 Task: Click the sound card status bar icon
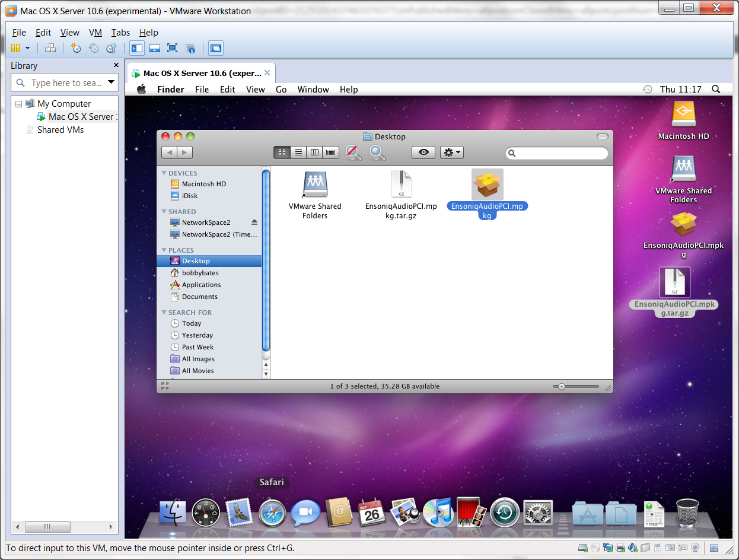pyautogui.click(x=632, y=548)
